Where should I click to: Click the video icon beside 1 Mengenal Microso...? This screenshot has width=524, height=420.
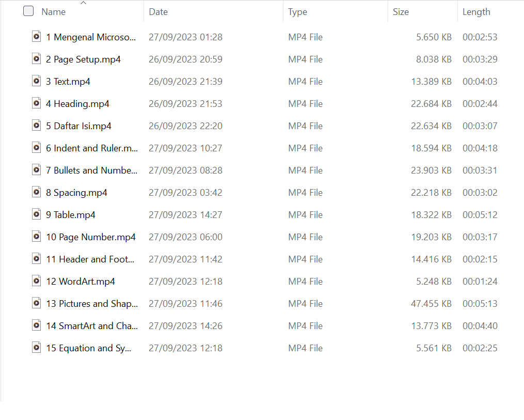[36, 37]
